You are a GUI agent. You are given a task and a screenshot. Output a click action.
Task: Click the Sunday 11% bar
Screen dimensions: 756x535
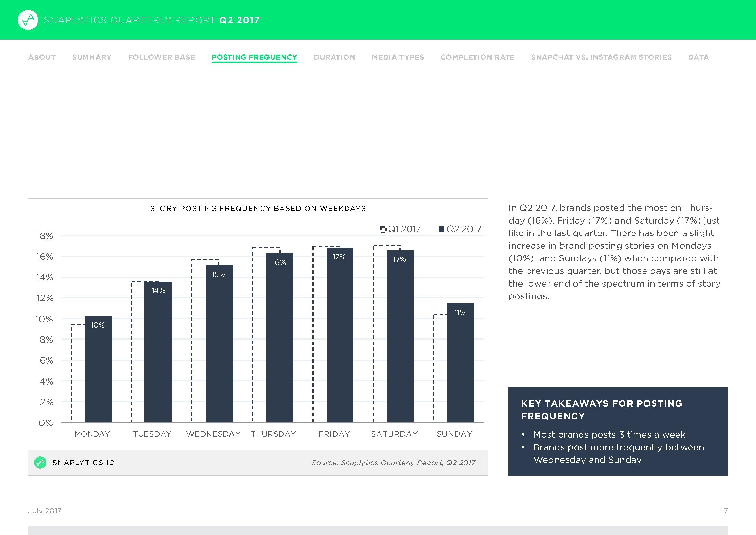(x=460, y=362)
